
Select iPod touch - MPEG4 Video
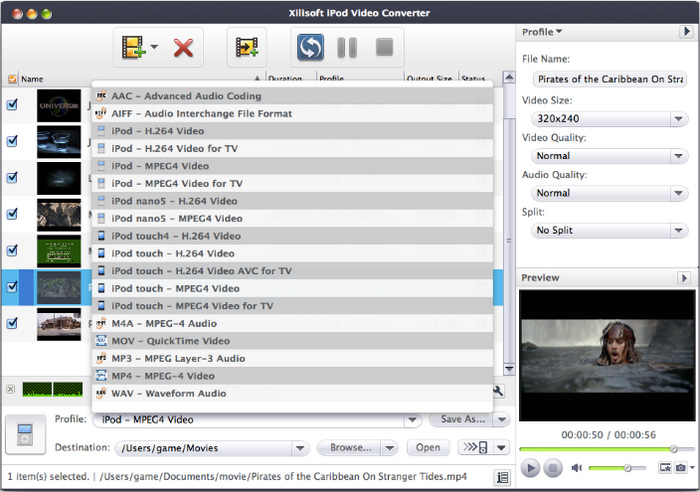pyautogui.click(x=292, y=288)
